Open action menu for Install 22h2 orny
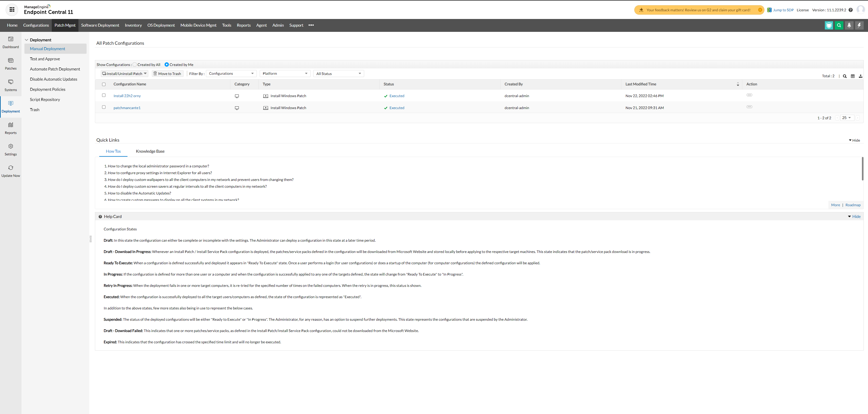Screen dimensions: 868x414 [749, 95]
